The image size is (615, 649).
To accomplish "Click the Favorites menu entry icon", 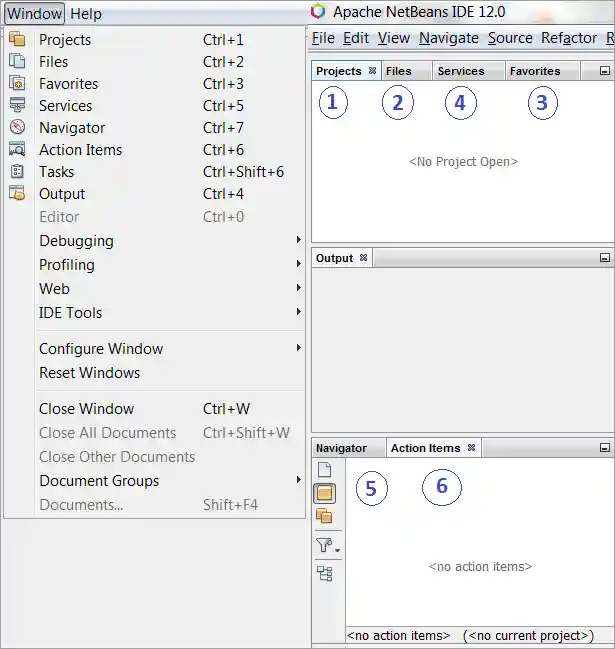I will [x=17, y=83].
